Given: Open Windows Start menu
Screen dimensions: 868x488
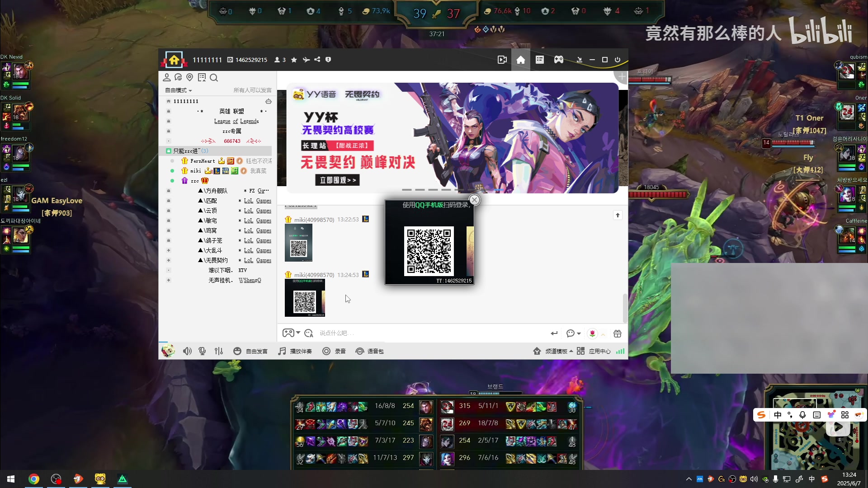Looking at the screenshot, I should (11, 479).
